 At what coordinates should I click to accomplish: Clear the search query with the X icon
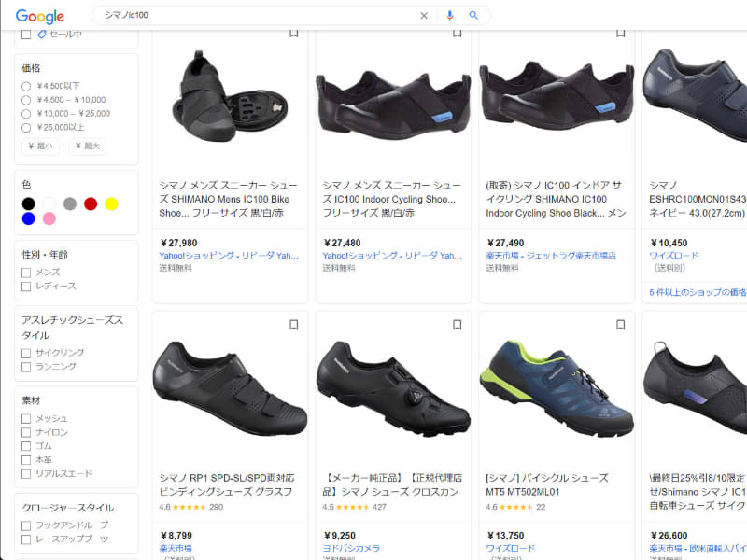(x=423, y=16)
